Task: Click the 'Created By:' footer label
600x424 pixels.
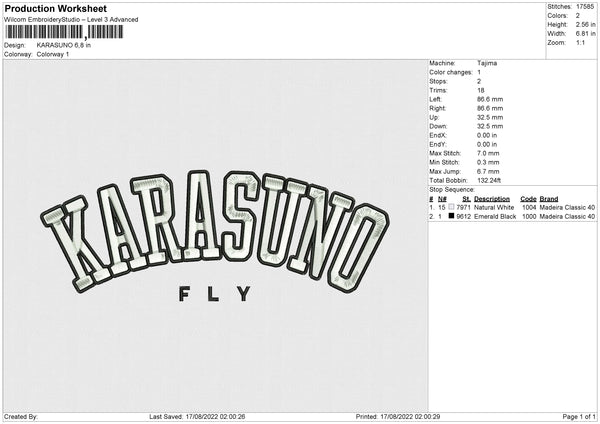Action: [21, 417]
